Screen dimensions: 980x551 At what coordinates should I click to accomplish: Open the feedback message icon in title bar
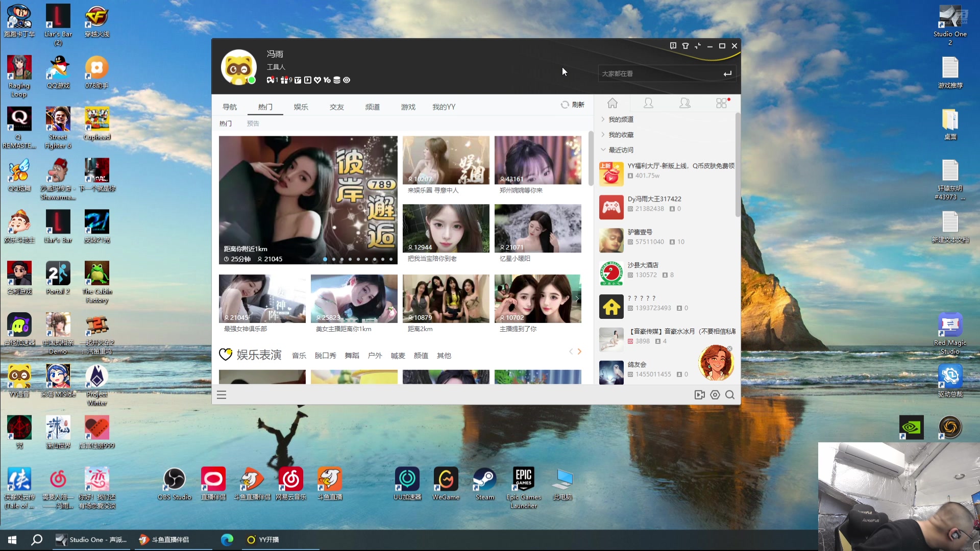(673, 46)
